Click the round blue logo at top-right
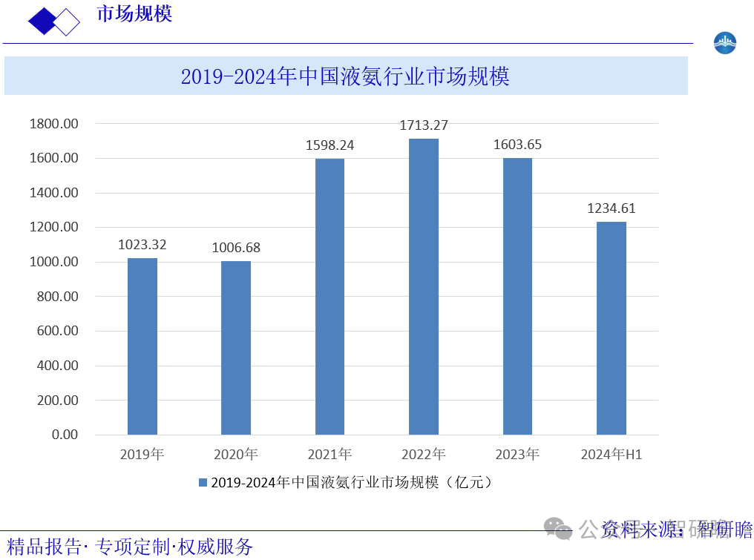Viewport: 754px width, 560px height. coord(724,43)
